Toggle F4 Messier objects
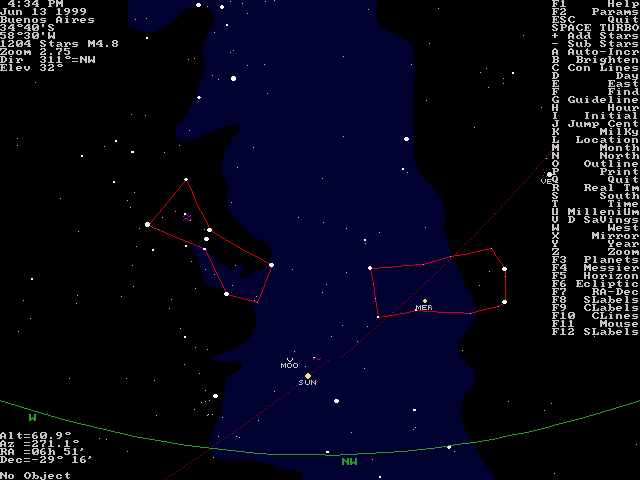 (596, 268)
